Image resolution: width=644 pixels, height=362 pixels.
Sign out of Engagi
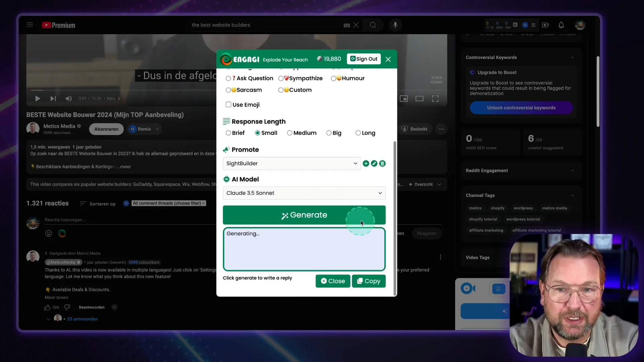tap(364, 59)
